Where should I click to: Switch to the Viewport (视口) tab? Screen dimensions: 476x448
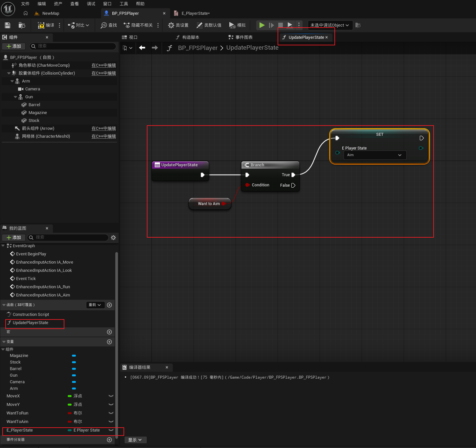coord(130,37)
